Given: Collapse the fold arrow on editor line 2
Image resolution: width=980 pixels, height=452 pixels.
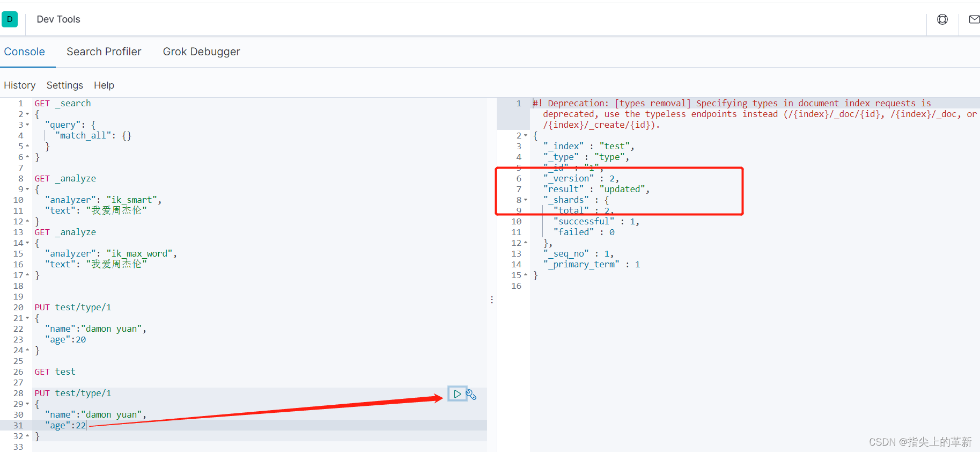Looking at the screenshot, I should coord(27,114).
